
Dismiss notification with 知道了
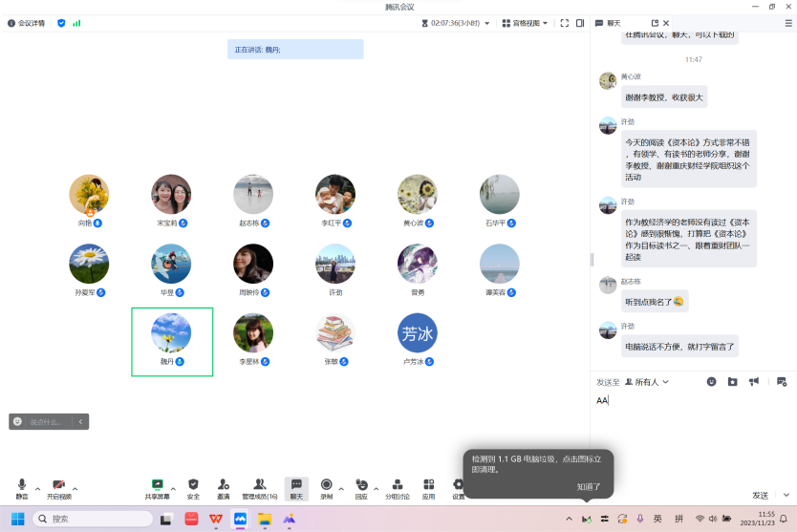coord(589,486)
